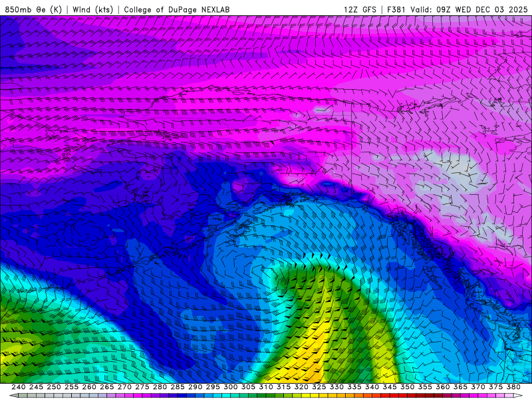Click the 360 color scale label

point(443,387)
